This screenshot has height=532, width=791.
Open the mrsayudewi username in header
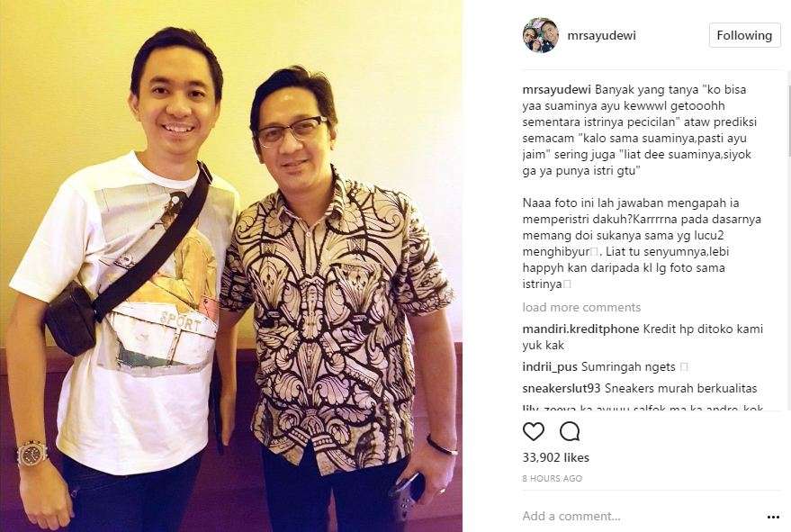point(601,36)
